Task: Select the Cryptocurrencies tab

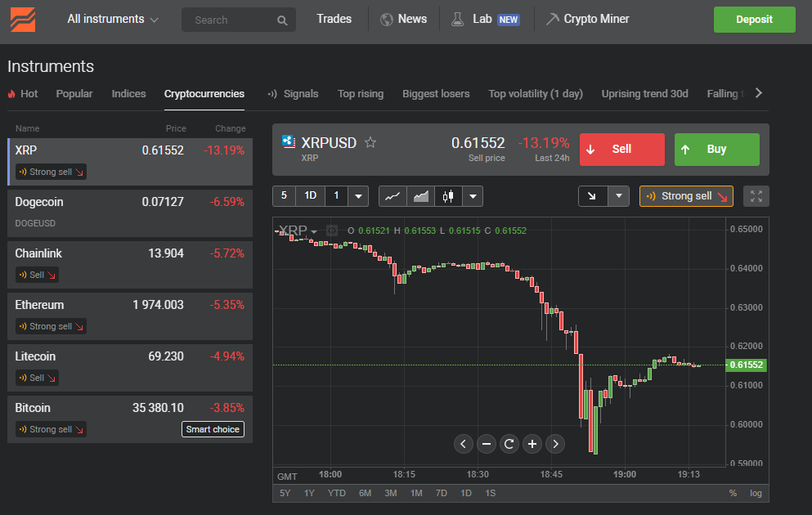Action: (x=204, y=94)
